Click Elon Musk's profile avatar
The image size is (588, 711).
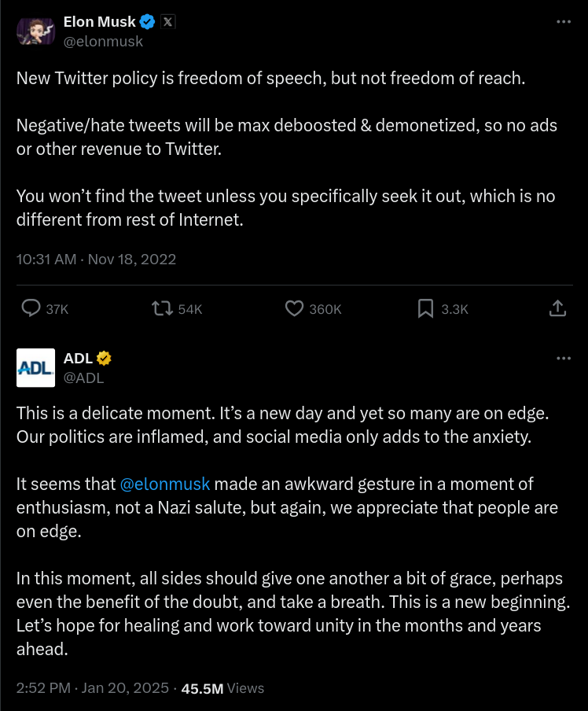(x=35, y=31)
